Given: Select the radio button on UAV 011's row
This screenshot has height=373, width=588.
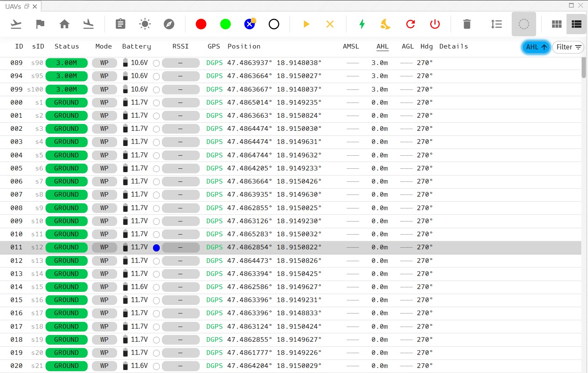Looking at the screenshot, I should [x=156, y=248].
